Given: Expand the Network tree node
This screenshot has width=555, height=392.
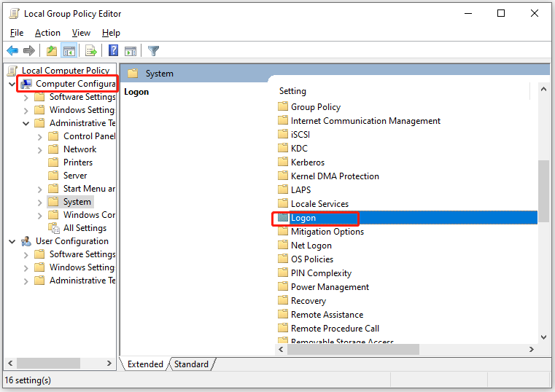Looking at the screenshot, I should point(39,149).
